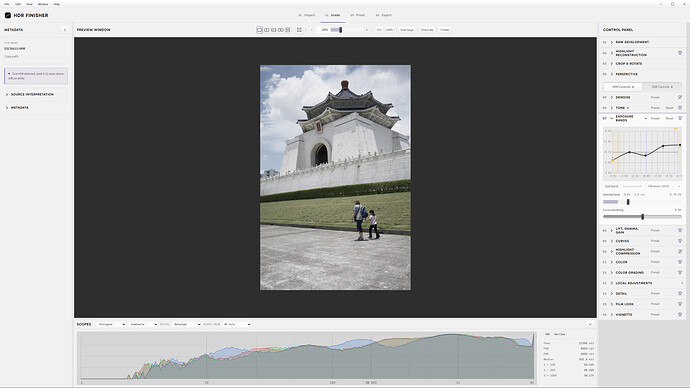Viewport: 690px width, 388px height.
Task: Toggle the Denoise section enable icon
Action: point(680,97)
